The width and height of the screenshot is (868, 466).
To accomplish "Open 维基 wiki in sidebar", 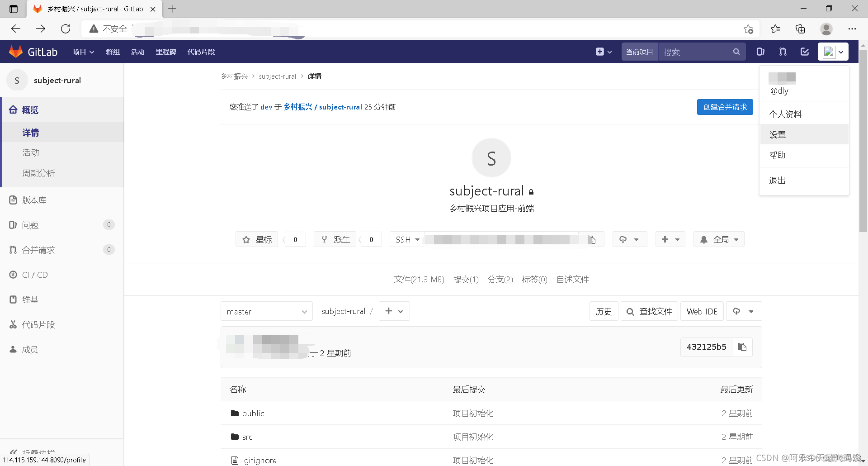I will coord(30,300).
